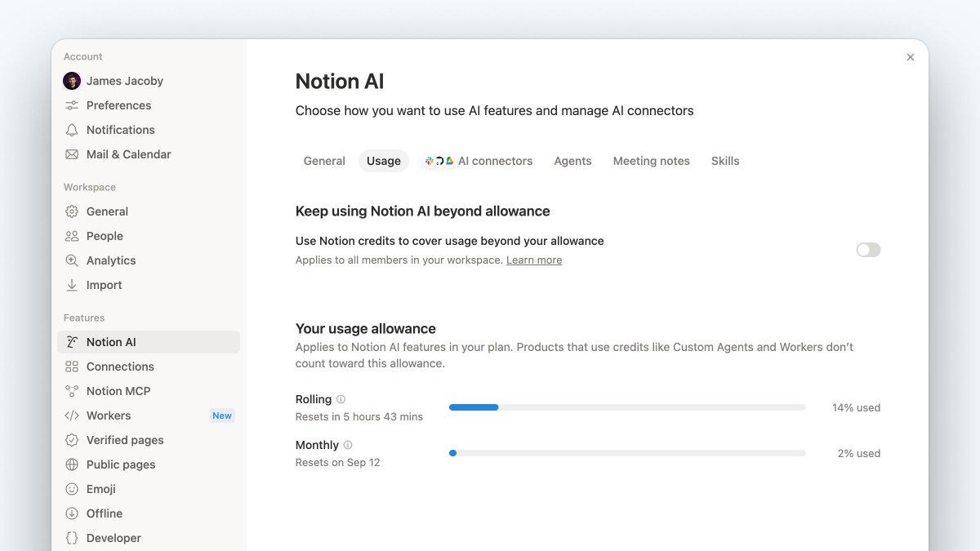Click the workspace General gear icon
Image resolution: width=980 pixels, height=551 pixels.
[x=72, y=211]
